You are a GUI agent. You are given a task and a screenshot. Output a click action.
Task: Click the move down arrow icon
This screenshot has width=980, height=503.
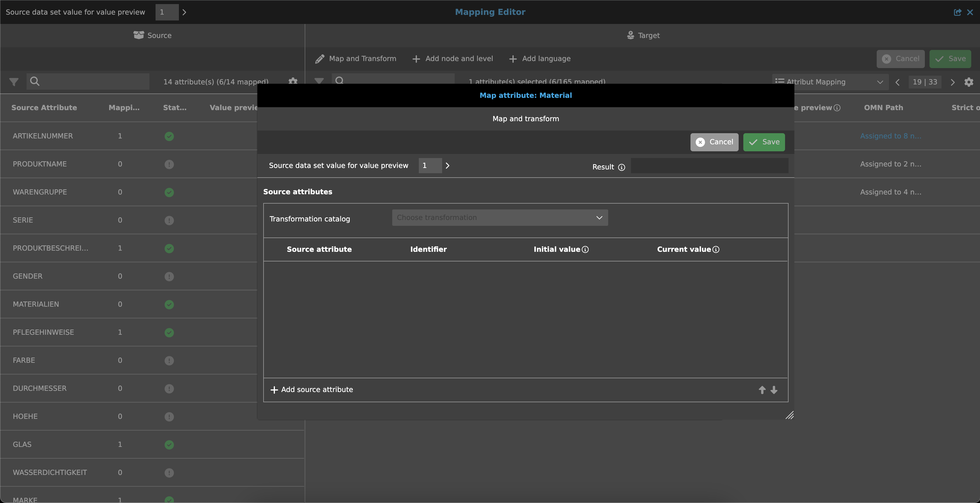[x=774, y=390]
